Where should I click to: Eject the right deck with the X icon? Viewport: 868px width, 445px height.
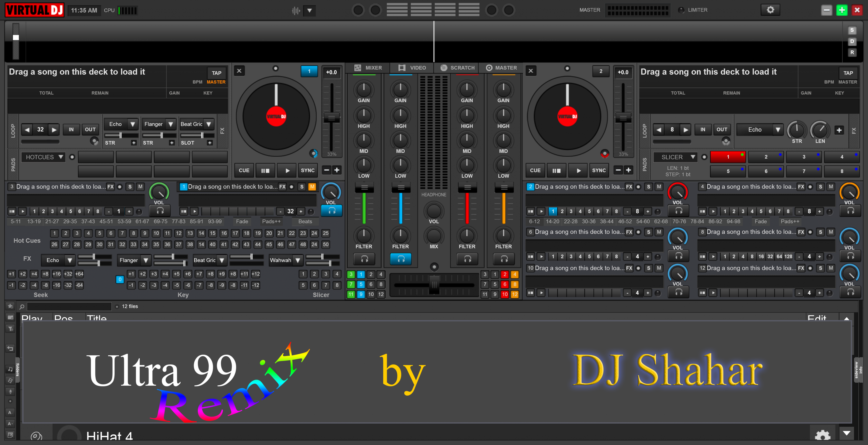(x=531, y=71)
